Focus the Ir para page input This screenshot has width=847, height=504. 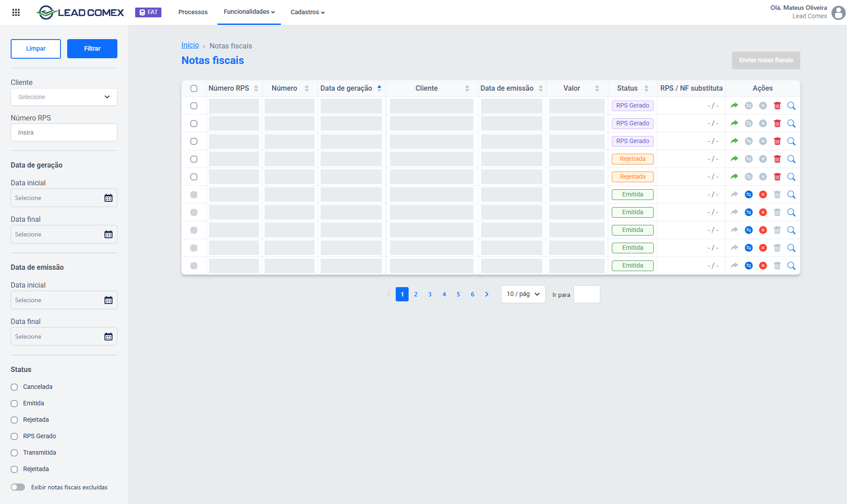tap(587, 294)
